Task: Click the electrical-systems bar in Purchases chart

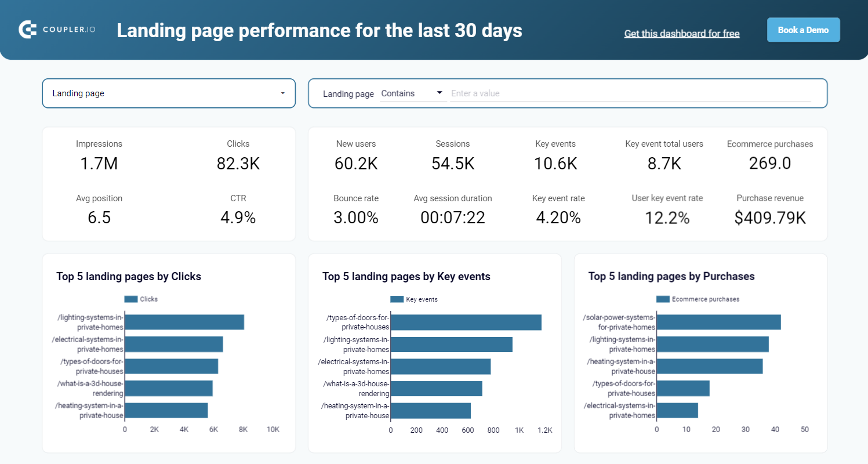Action: tap(677, 410)
